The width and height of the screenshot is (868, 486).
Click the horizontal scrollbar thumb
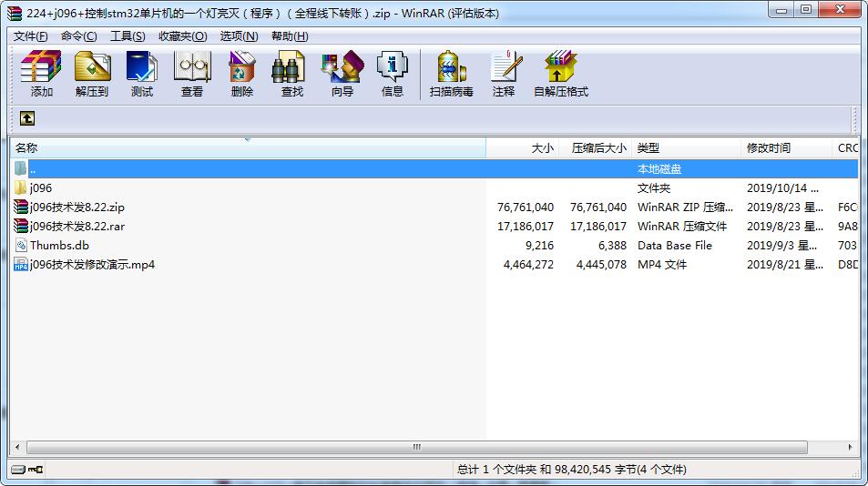click(417, 447)
